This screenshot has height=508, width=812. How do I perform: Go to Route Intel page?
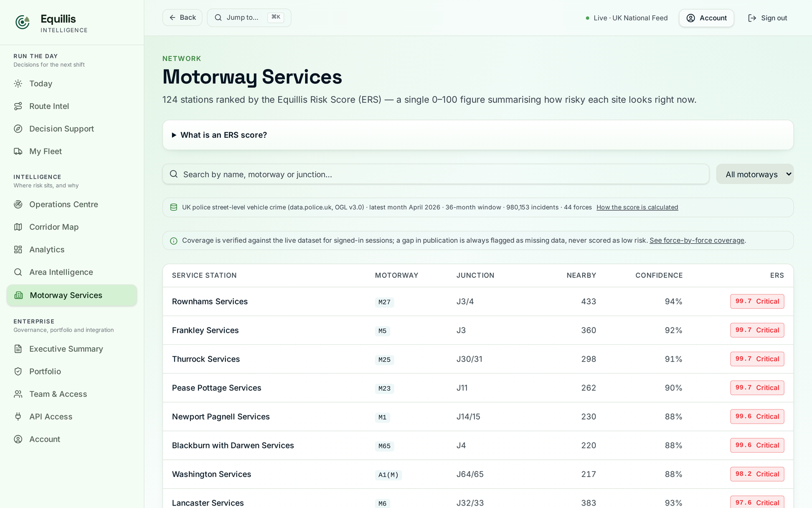[72, 106]
